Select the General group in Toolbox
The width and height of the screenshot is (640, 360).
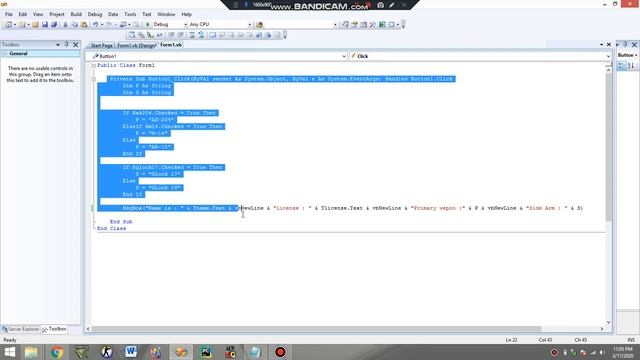point(40,54)
